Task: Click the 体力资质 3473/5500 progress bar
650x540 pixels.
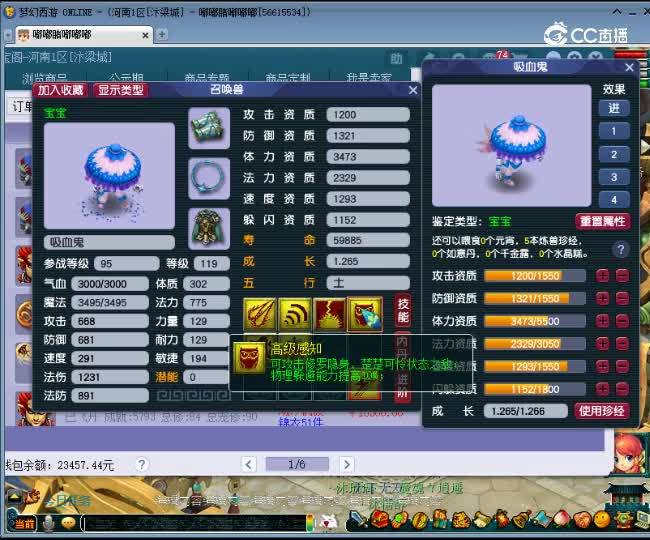Action: (535, 321)
